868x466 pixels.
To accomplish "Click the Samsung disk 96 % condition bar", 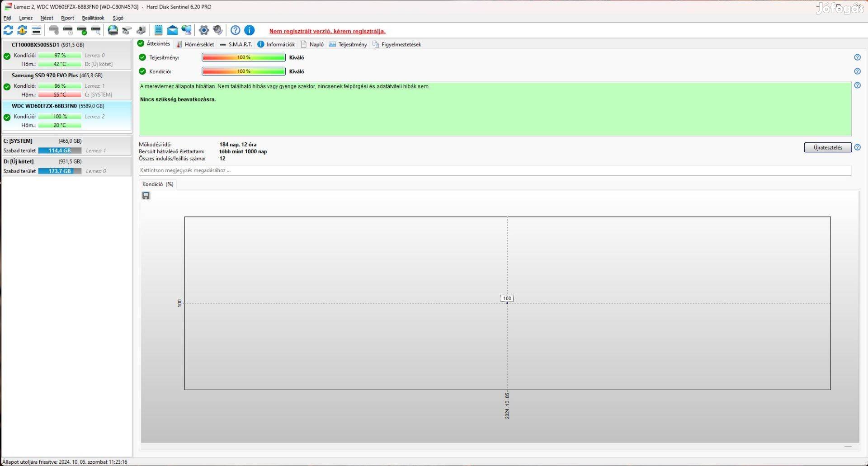I will click(x=60, y=86).
